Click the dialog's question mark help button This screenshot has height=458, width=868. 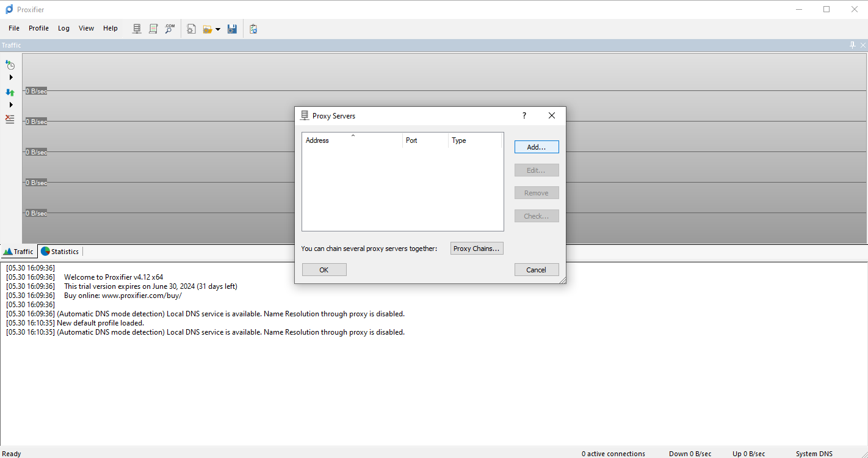click(524, 115)
